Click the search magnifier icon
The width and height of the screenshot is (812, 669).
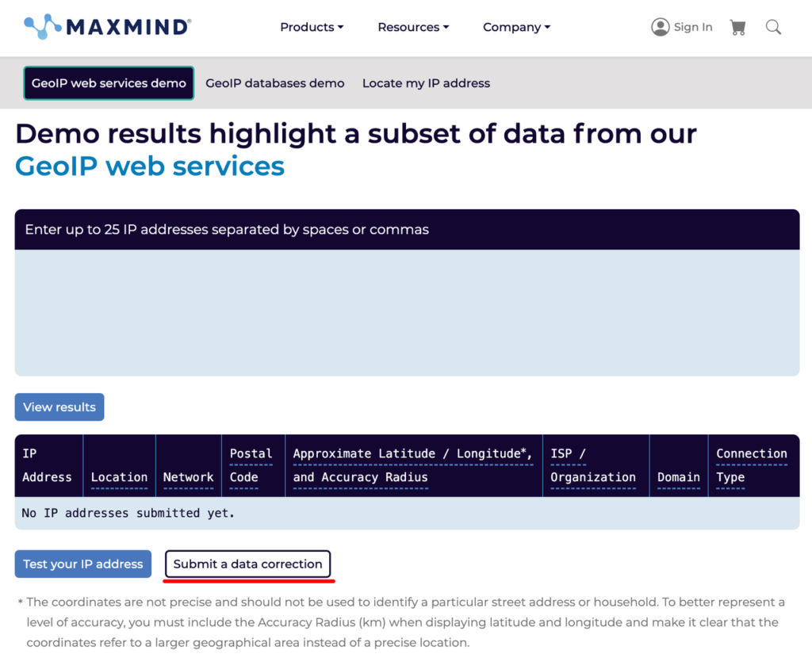pos(773,28)
